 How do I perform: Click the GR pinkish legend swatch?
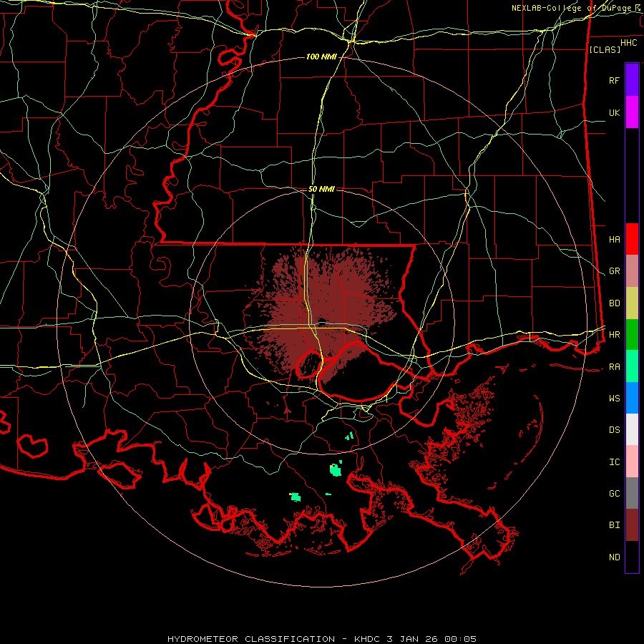pyautogui.click(x=632, y=271)
